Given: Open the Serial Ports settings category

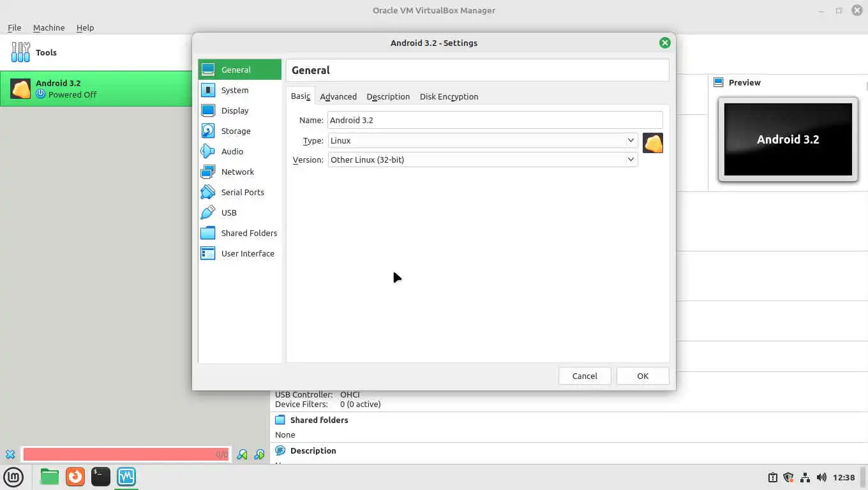Looking at the screenshot, I should tap(239, 192).
